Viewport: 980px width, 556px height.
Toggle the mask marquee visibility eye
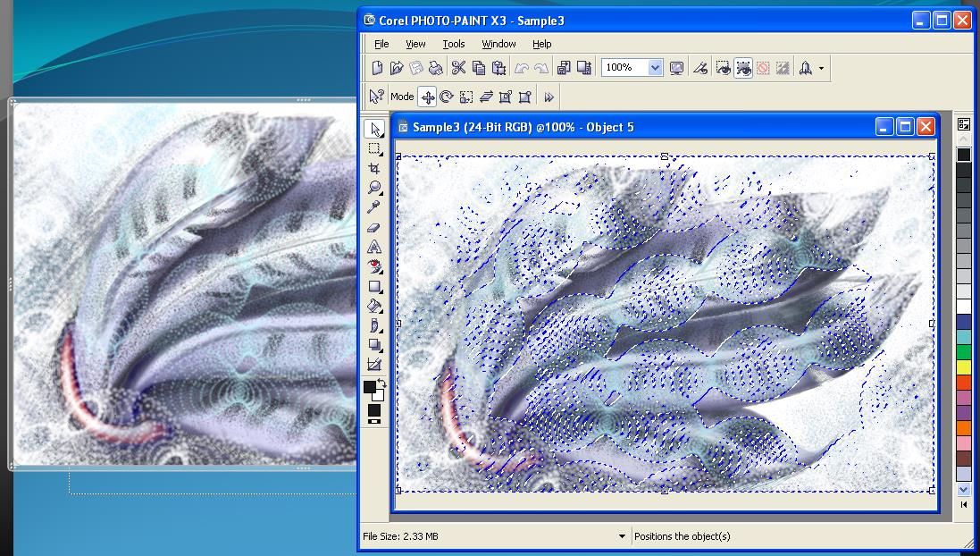(x=723, y=68)
